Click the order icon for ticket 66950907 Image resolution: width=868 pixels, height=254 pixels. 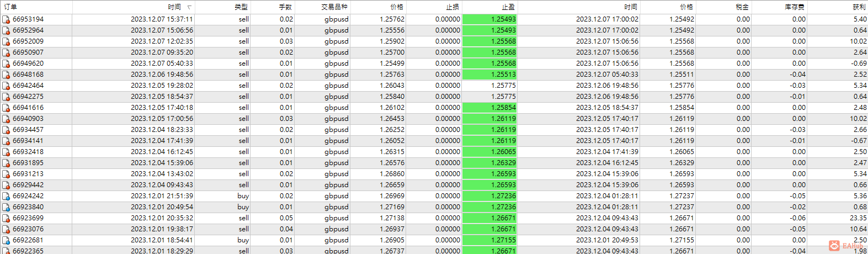[6, 52]
